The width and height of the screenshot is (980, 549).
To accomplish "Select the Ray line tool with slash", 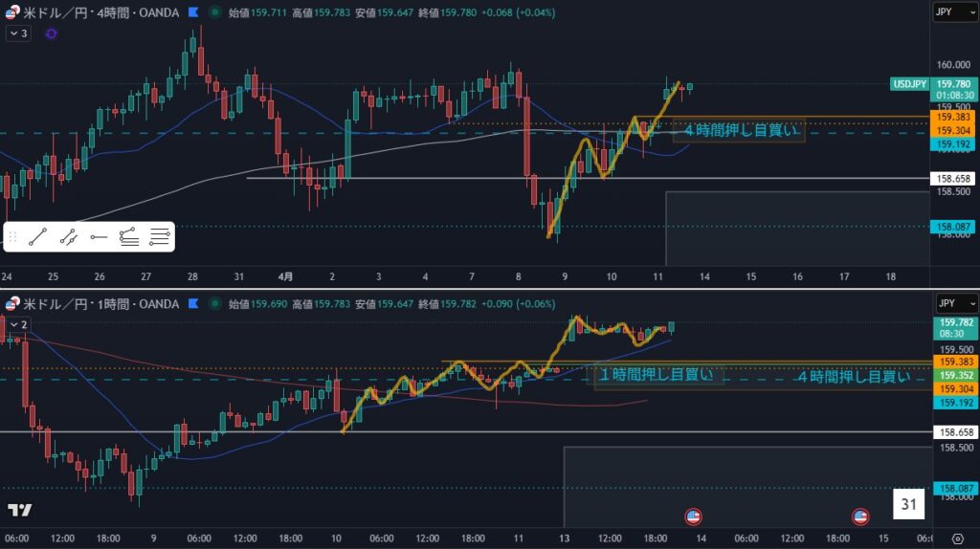I will tap(68, 236).
